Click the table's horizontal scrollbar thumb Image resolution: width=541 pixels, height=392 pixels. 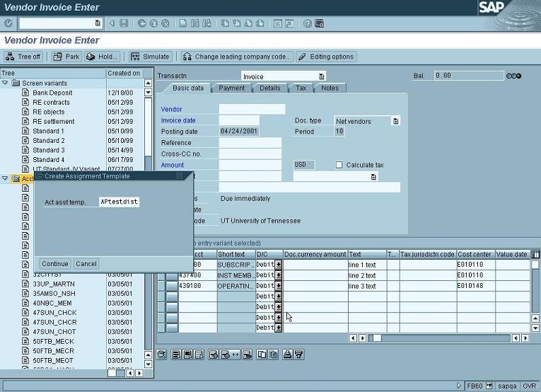pos(378,338)
